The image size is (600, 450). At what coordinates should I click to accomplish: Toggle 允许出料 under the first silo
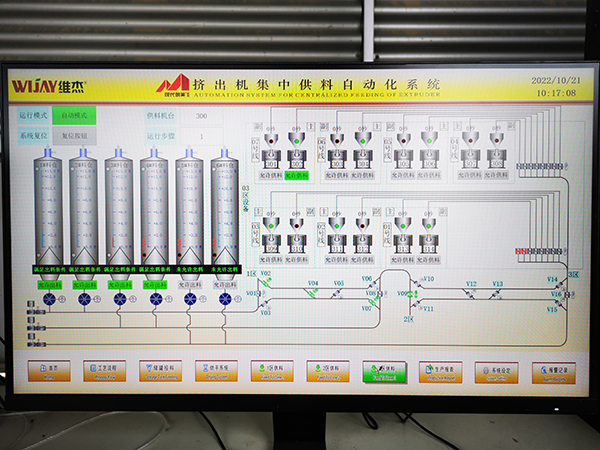pyautogui.click(x=49, y=284)
